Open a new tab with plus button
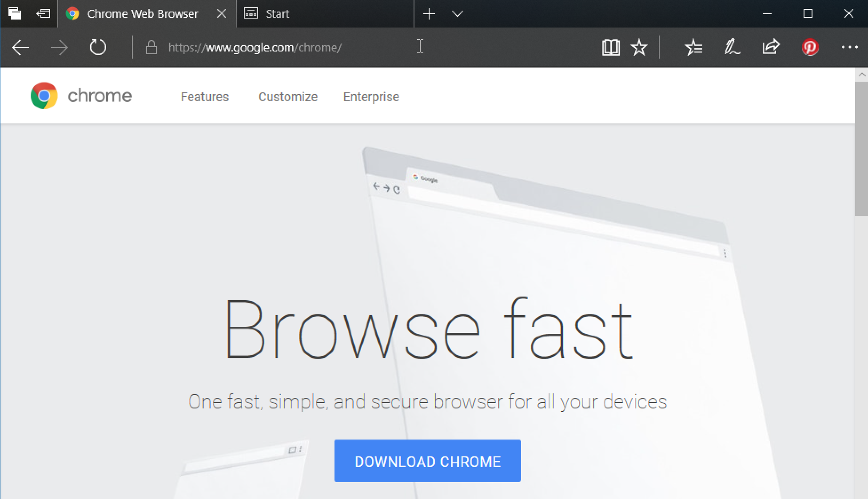The width and height of the screenshot is (868, 499). tap(429, 14)
